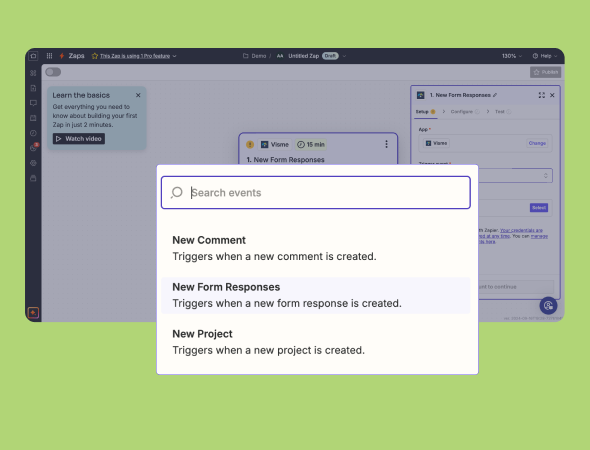The width and height of the screenshot is (590, 450).
Task: Select the New Project trigger event
Action: [316, 342]
